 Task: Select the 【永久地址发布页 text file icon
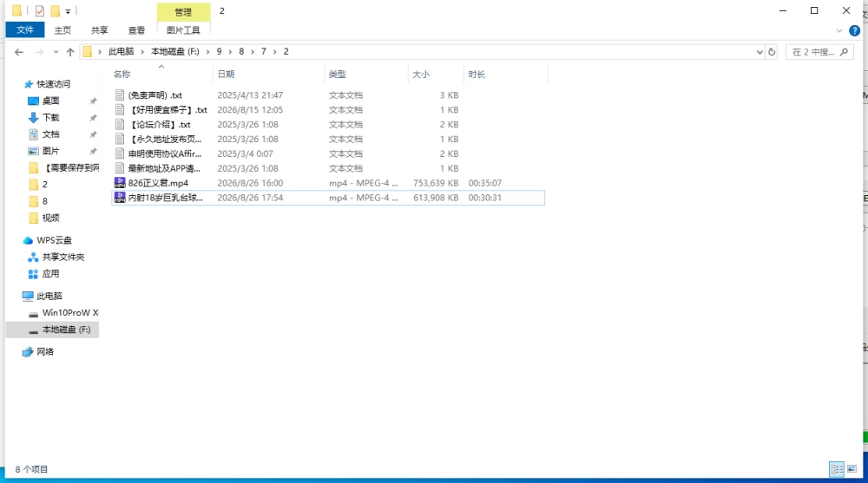[120, 139]
